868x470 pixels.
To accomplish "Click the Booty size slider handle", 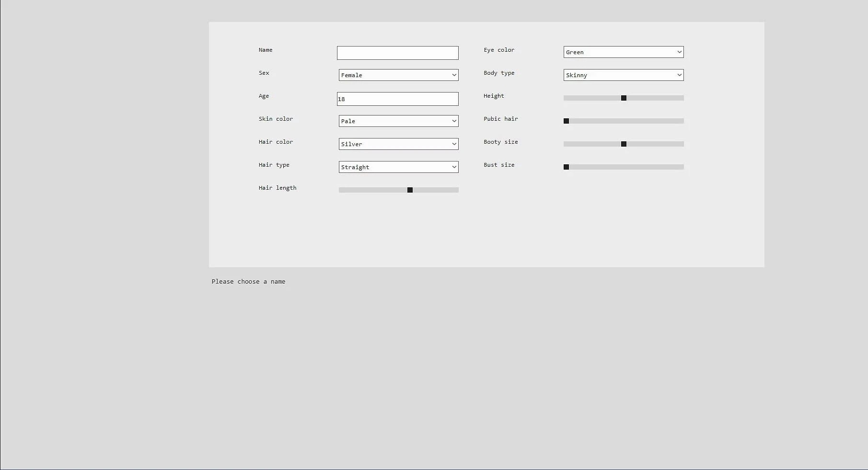I will (624, 144).
